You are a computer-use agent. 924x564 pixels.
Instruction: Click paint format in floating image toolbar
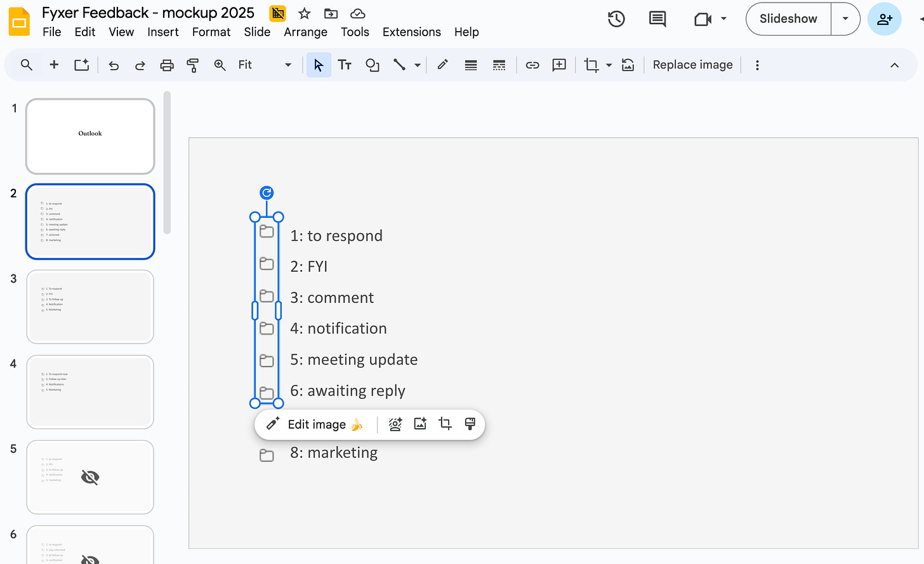470,424
